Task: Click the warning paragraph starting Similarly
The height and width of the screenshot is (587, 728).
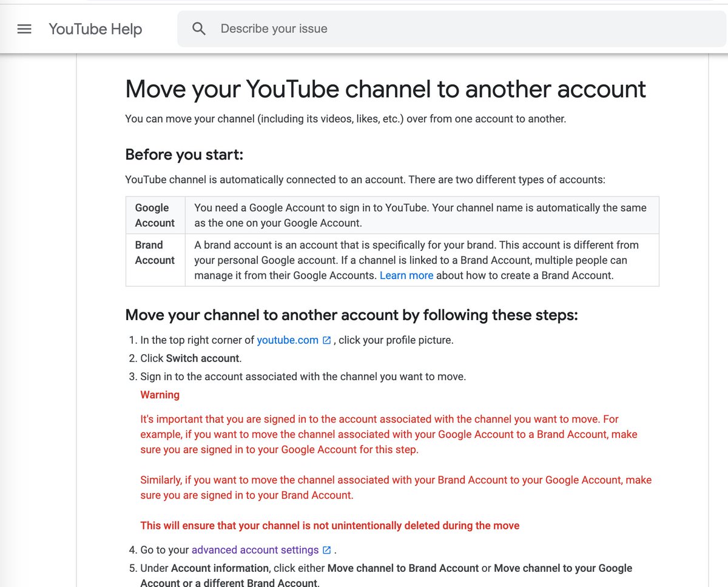Action: click(396, 488)
